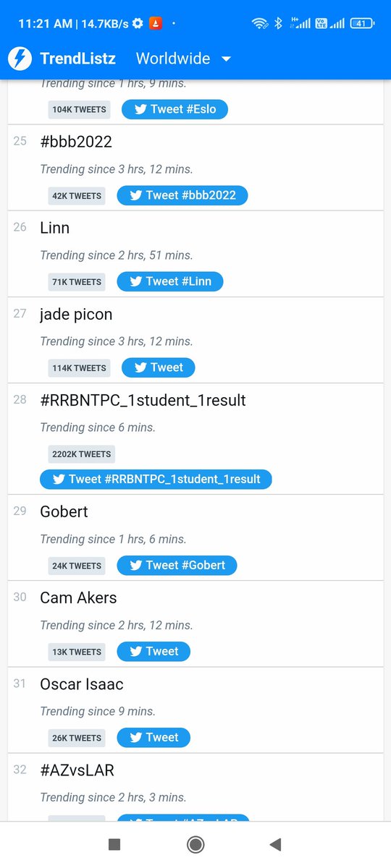
Task: Tap the Tweet button under Cam Akers
Action: [154, 652]
